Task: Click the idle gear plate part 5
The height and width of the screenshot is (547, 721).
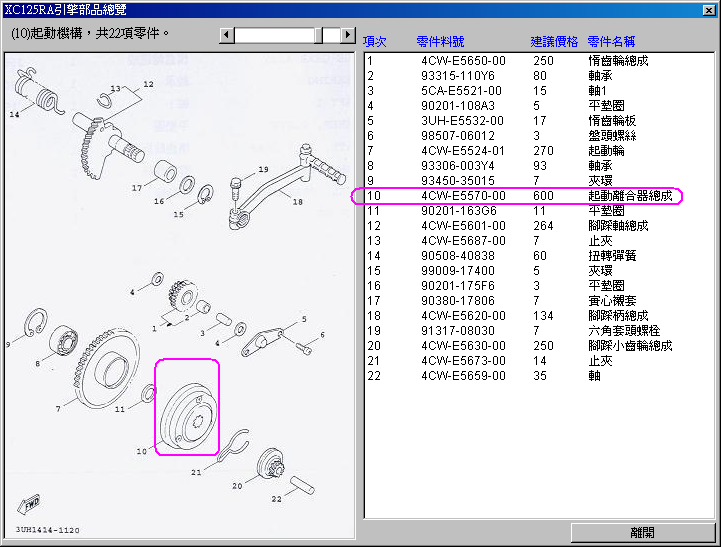Action: point(263,342)
